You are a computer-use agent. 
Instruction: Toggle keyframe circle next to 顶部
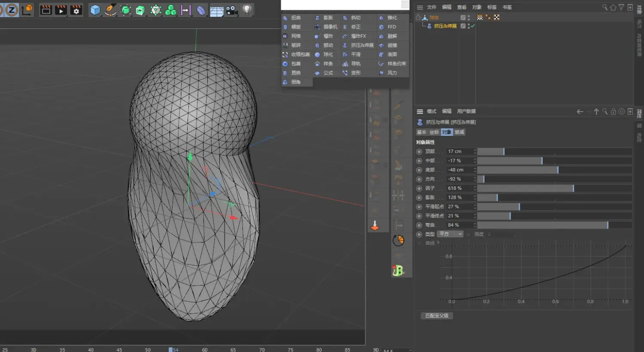(x=419, y=152)
